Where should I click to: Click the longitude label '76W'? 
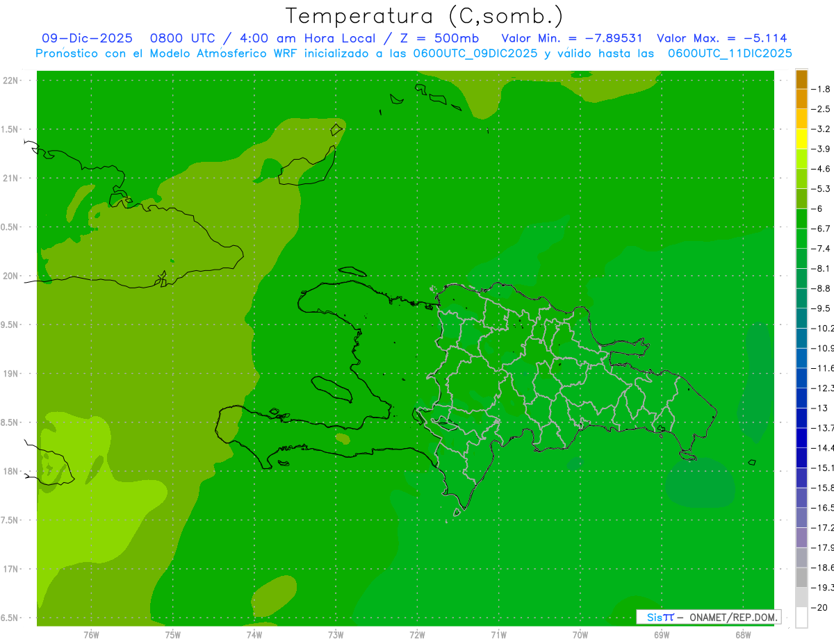91,635
